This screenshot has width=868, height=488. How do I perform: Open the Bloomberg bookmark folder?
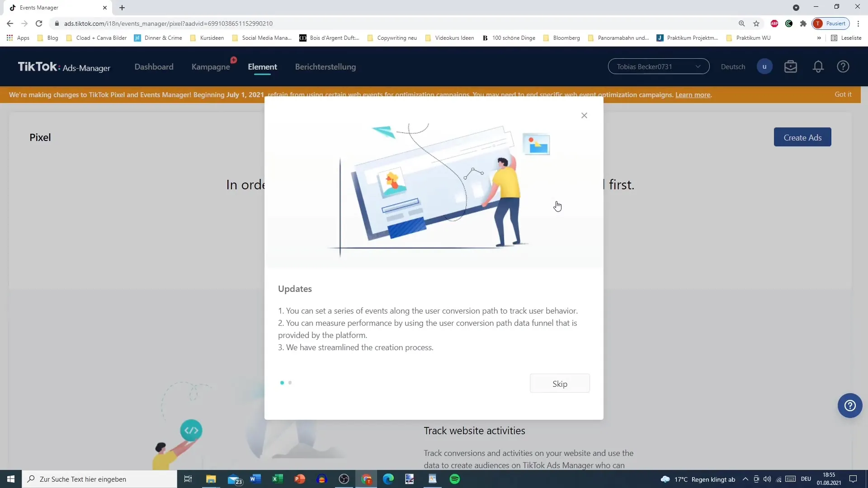561,38
